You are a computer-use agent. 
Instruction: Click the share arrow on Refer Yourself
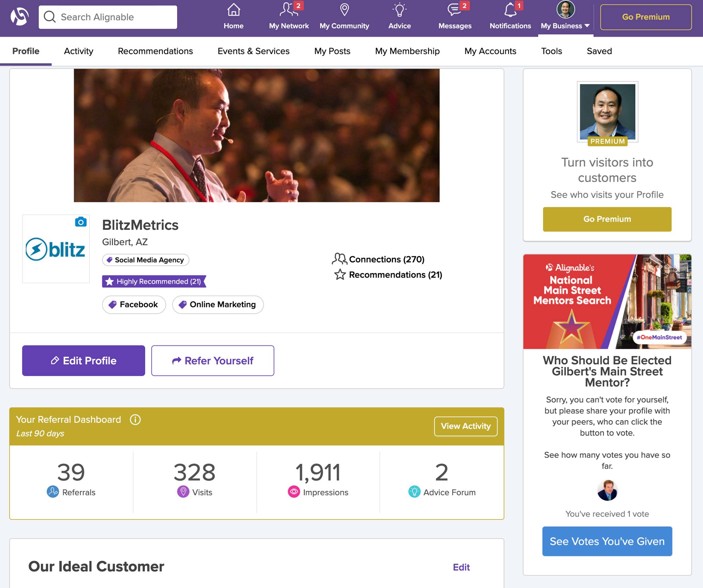[x=176, y=361]
